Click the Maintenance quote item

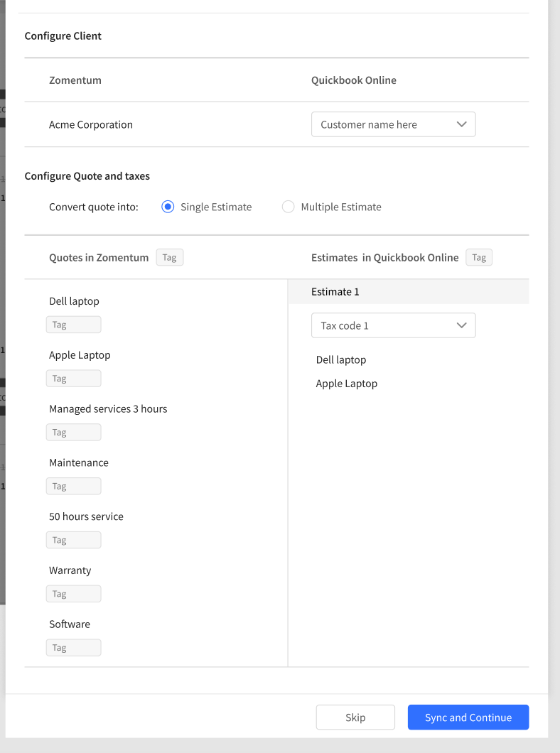tap(79, 462)
